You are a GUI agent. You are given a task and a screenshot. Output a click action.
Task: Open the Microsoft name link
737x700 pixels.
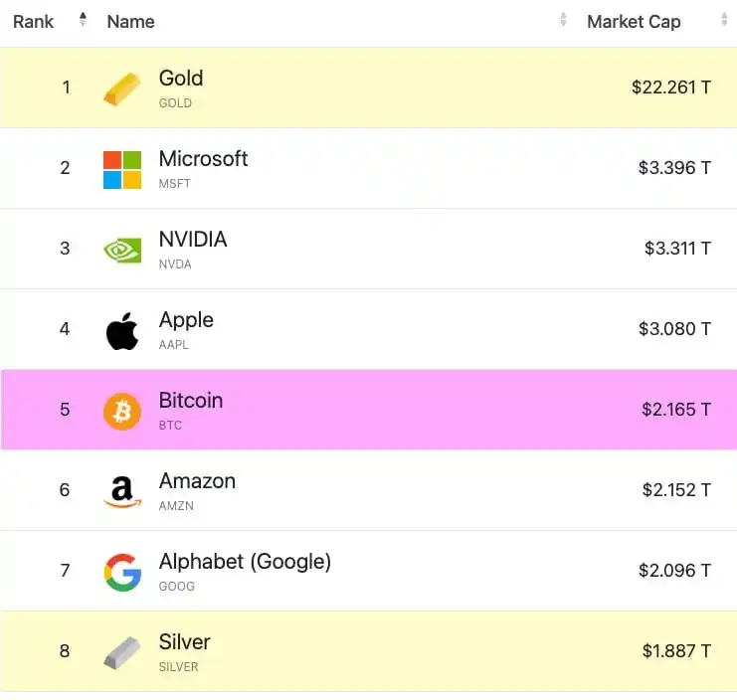click(x=203, y=159)
